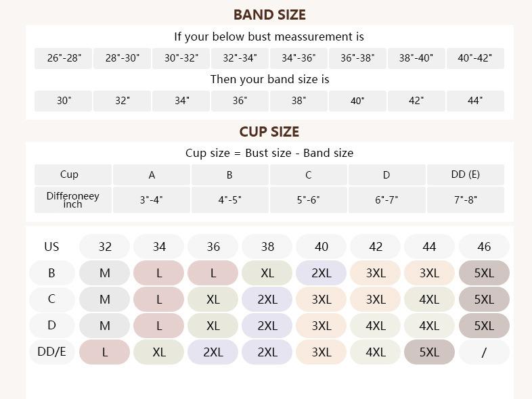Viewport: 532px width, 399px height.
Task: Click the DD/E row label
Action: tap(51, 352)
